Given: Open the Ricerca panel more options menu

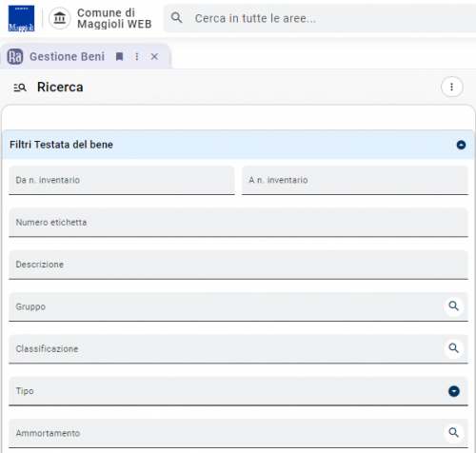Looking at the screenshot, I should pos(452,87).
